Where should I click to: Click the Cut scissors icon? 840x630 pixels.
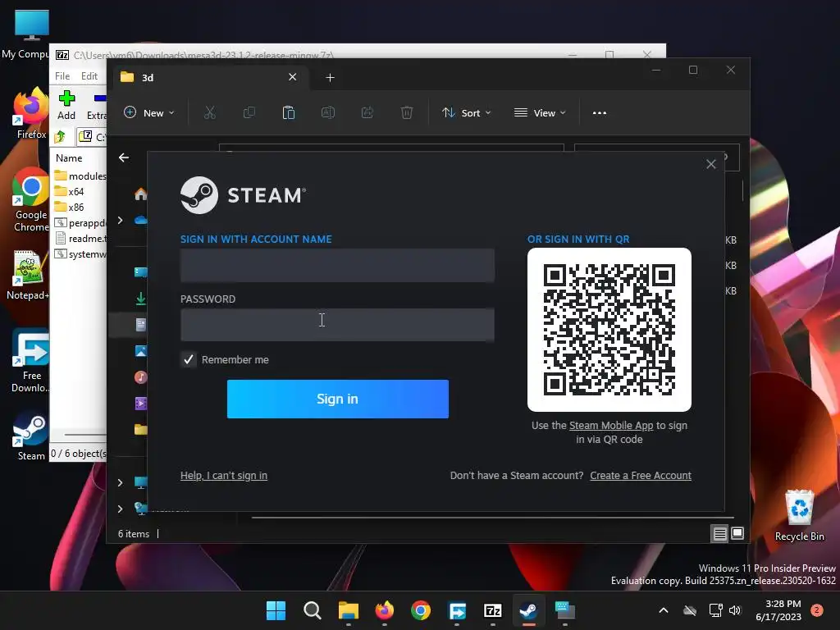tap(209, 113)
